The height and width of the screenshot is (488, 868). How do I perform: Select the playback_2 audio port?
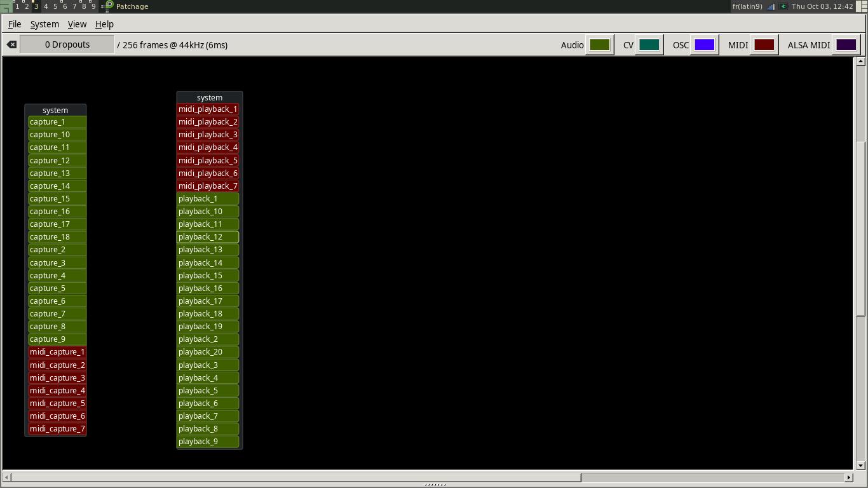(x=208, y=339)
